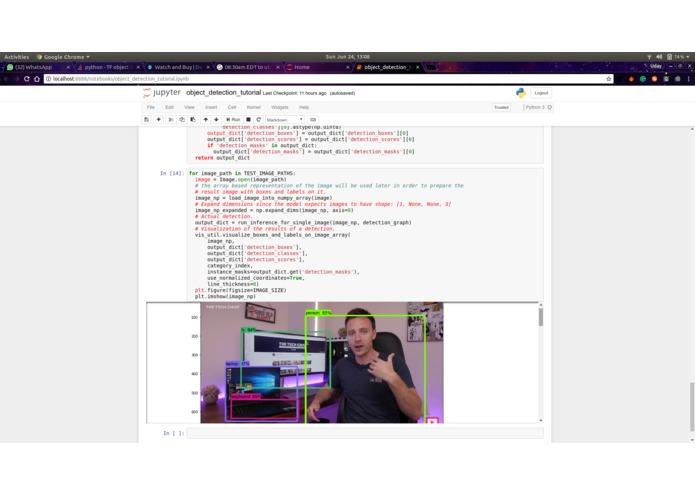The width and height of the screenshot is (695, 494).
Task: Open the Chrome three-dot menu
Action: pos(688,79)
